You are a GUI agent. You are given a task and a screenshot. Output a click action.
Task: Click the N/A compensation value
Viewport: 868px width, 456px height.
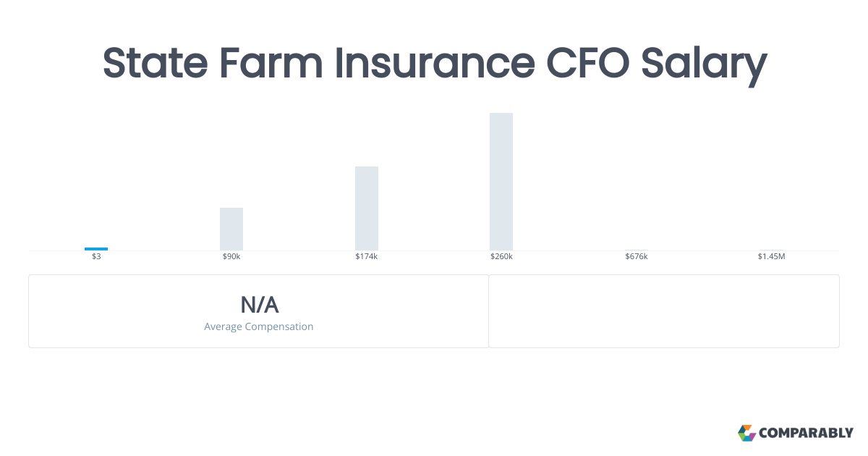point(259,305)
